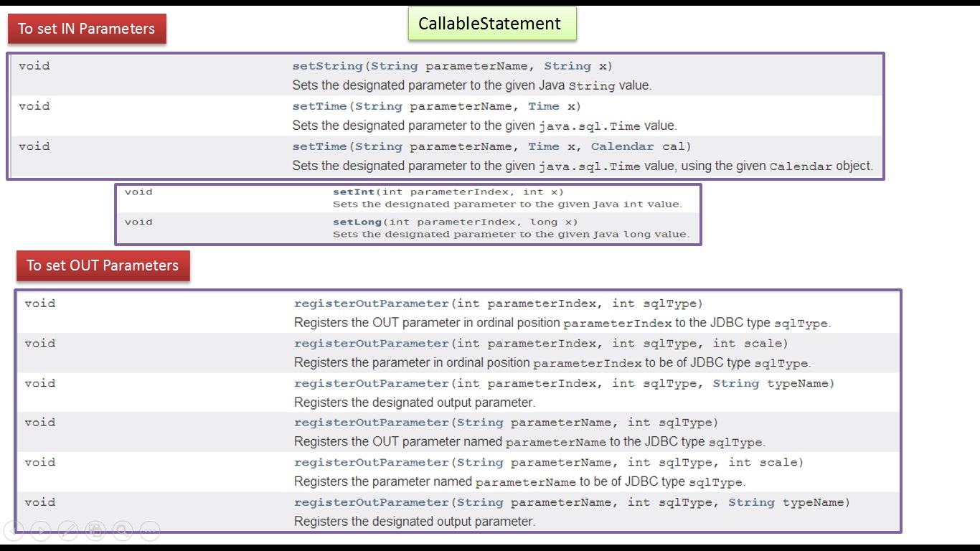This screenshot has height=551, width=980.
Task: Open registerOutParameter with int index and scale
Action: click(372, 344)
